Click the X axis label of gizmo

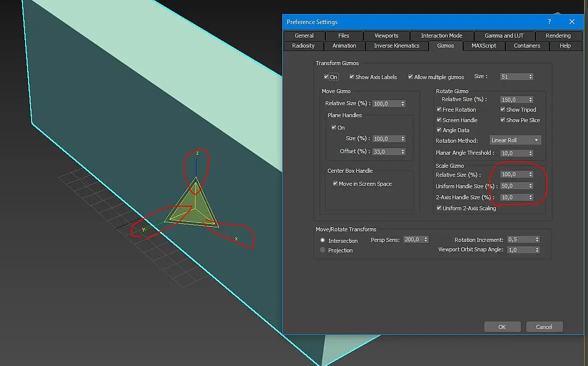tap(237, 239)
